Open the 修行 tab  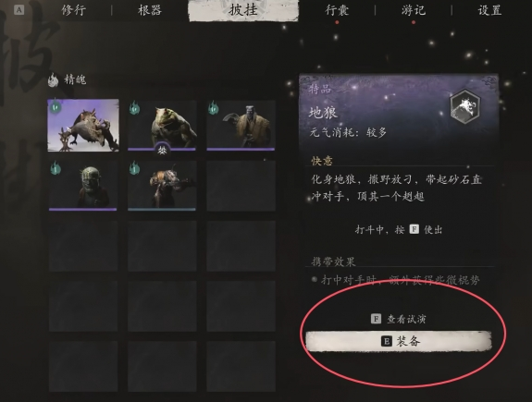pyautogui.click(x=74, y=10)
